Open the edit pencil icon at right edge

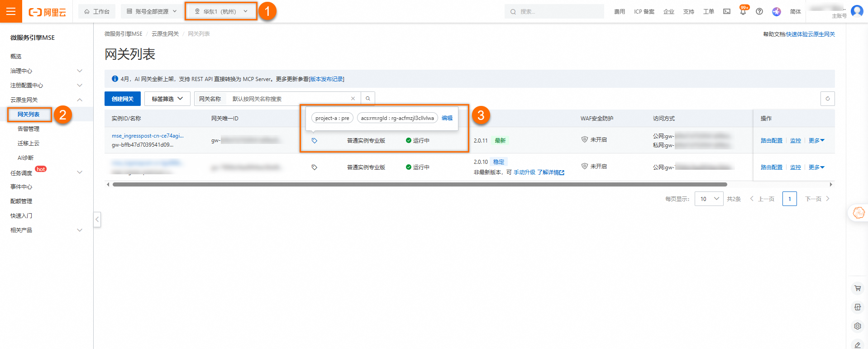[858, 344]
